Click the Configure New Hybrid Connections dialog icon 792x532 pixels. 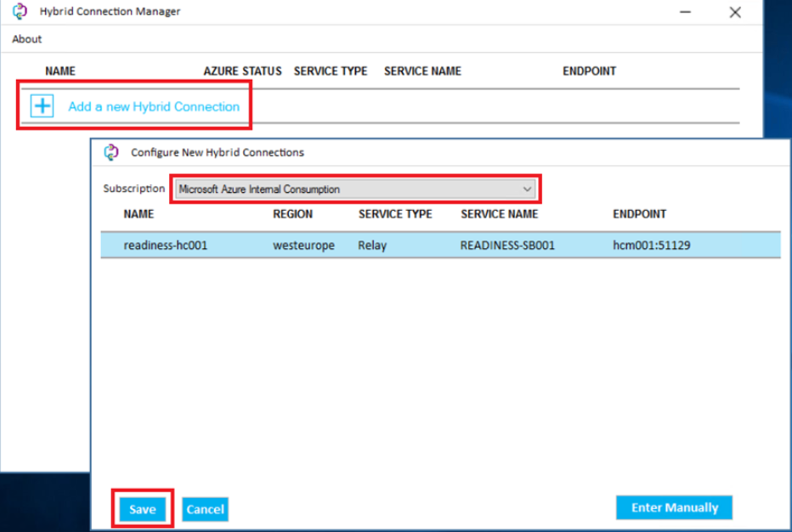(111, 152)
